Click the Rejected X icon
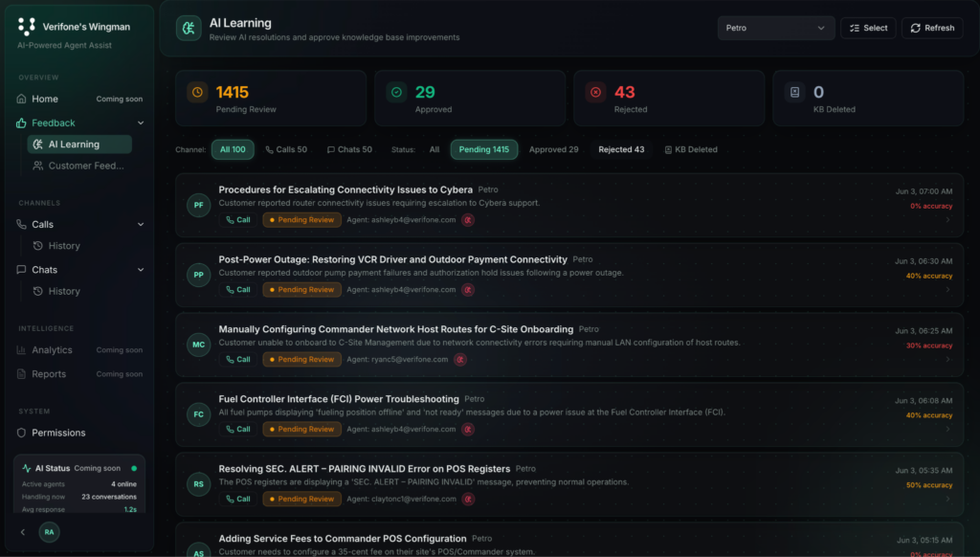 click(595, 93)
